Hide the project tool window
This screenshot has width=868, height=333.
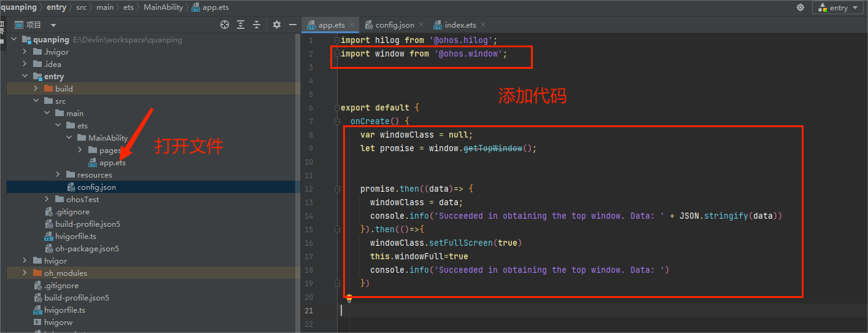tap(293, 25)
